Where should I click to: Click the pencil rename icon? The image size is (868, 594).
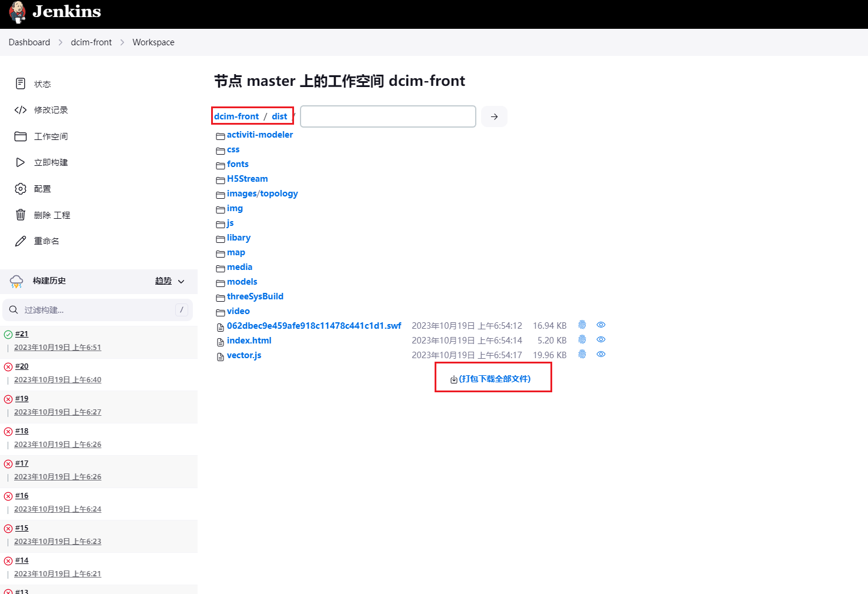[x=21, y=241]
